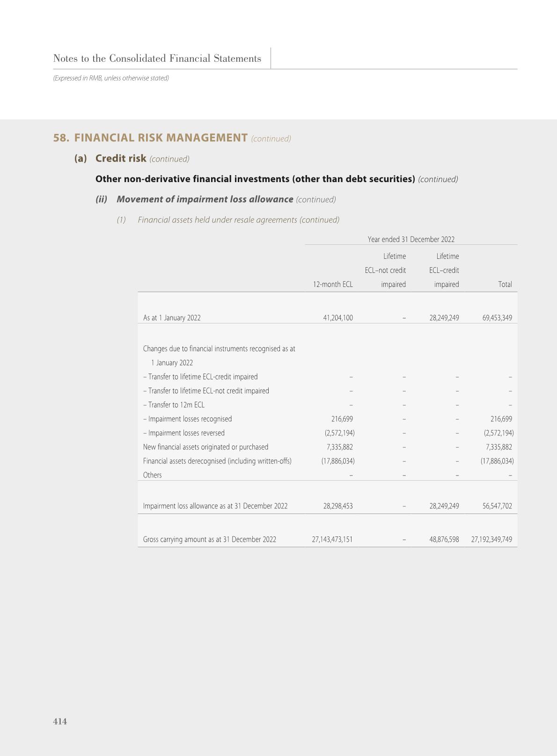
Task: Click the "As at 1 January 2022" row label
Action: click(172, 318)
